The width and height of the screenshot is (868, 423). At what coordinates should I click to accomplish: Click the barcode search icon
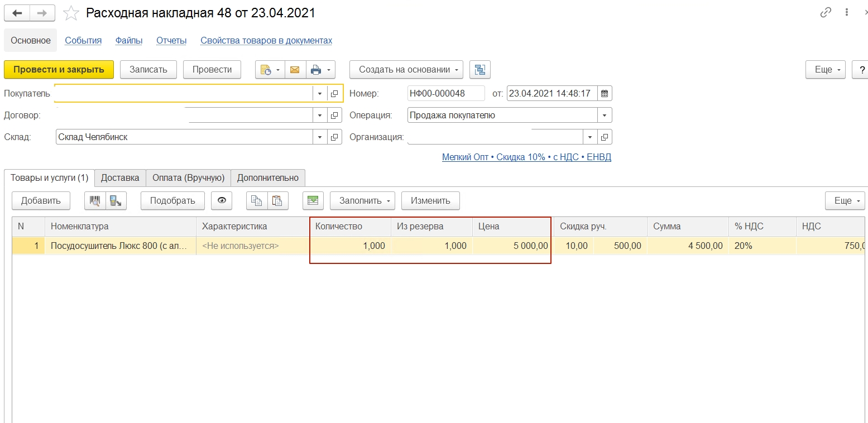95,201
